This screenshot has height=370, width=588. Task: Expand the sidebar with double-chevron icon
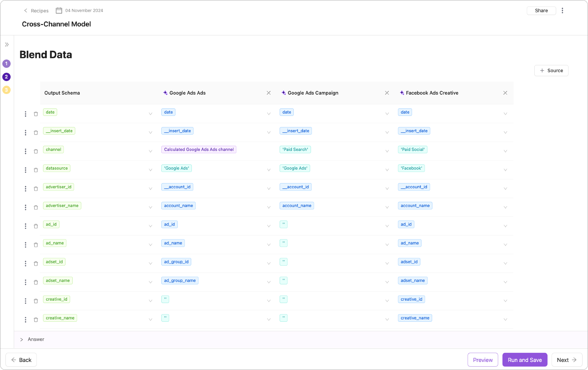point(7,45)
